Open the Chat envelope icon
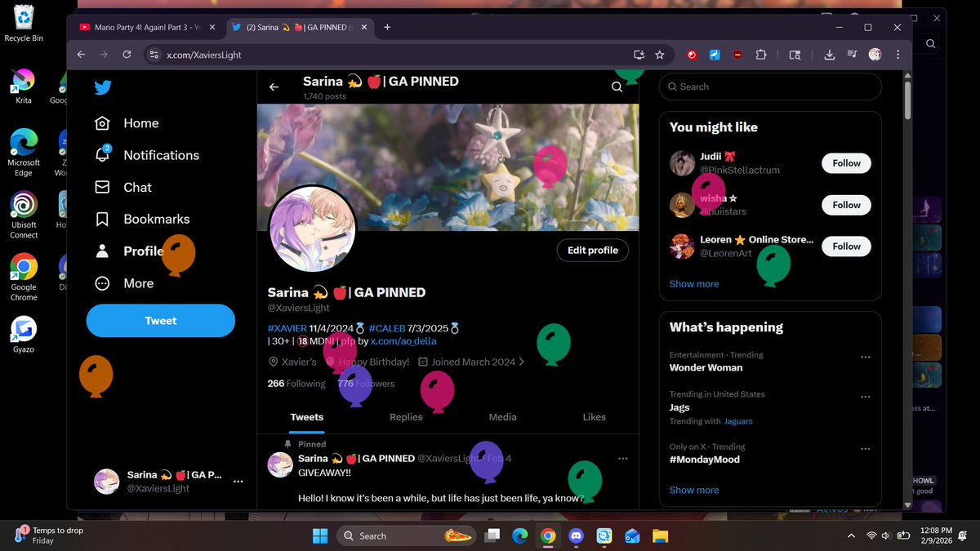 click(102, 187)
